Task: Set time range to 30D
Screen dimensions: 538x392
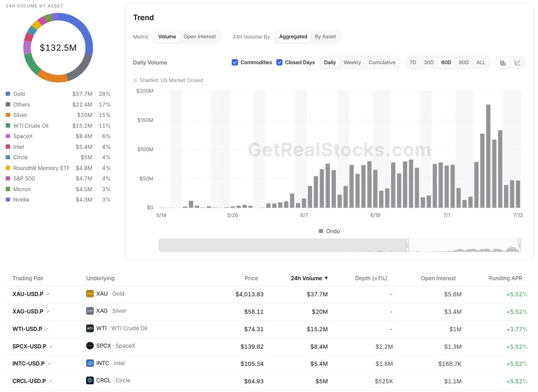Action: pos(429,62)
